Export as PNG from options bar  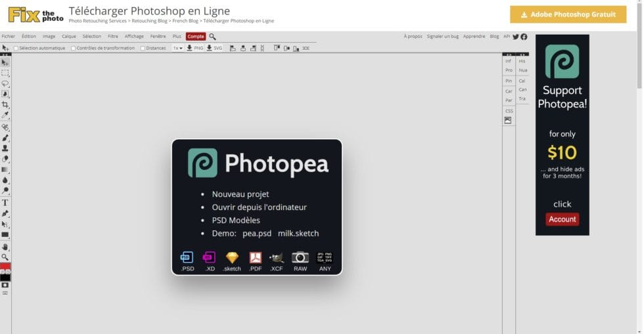tap(195, 48)
